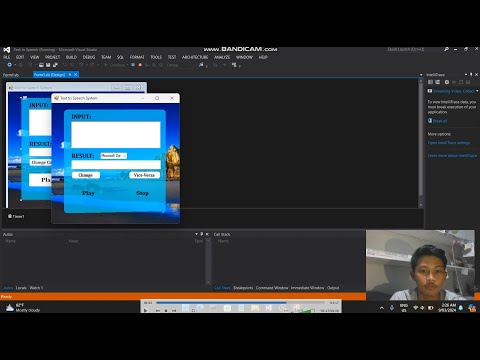This screenshot has height=360, width=480.
Task: Open the DEBUG menu
Action: (89, 57)
